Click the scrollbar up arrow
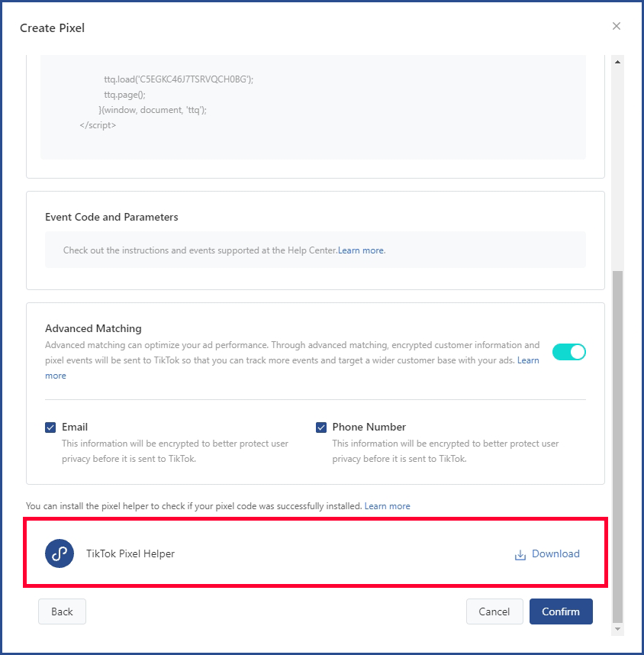The width and height of the screenshot is (644, 655). click(x=618, y=62)
